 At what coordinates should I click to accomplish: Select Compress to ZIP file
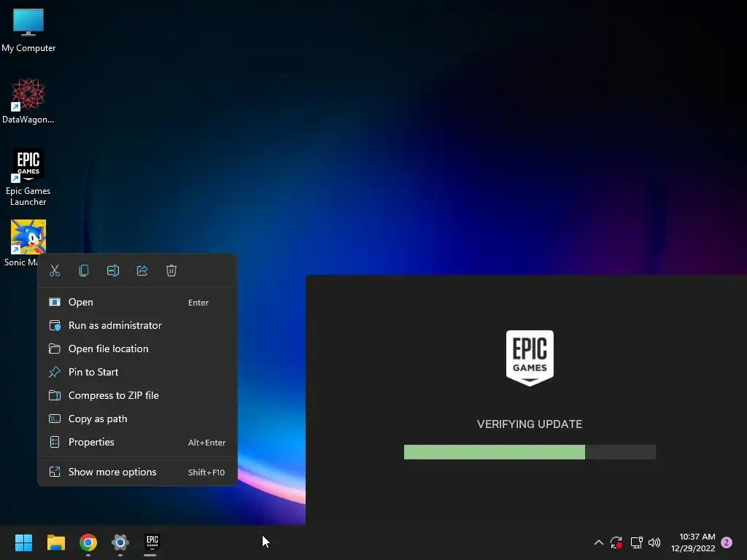(137, 396)
